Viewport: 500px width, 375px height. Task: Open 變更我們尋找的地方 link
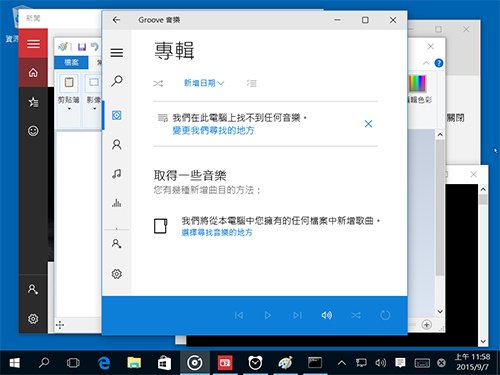(213, 130)
